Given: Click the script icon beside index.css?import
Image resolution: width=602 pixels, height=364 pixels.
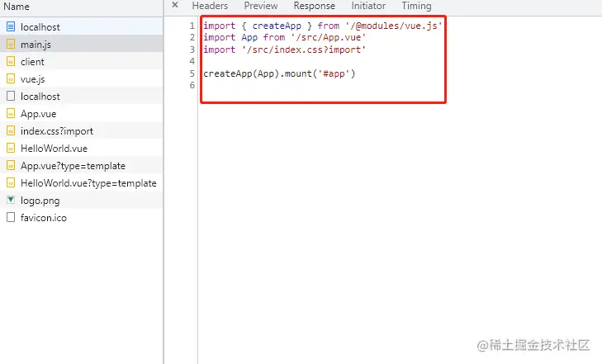Looking at the screenshot, I should (11, 130).
